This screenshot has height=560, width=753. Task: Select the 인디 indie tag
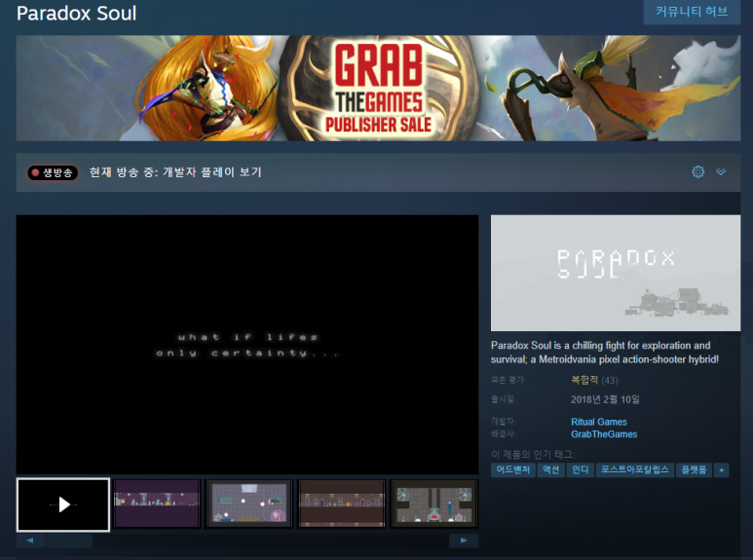581,469
